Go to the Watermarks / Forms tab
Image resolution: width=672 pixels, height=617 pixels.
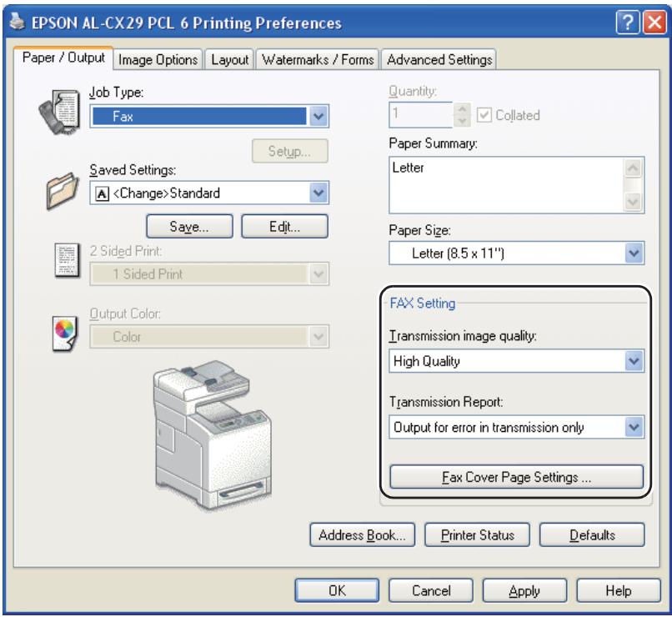tap(318, 59)
